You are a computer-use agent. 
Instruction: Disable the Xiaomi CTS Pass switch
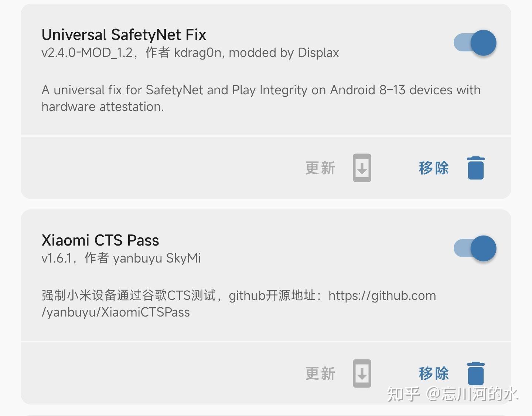475,248
